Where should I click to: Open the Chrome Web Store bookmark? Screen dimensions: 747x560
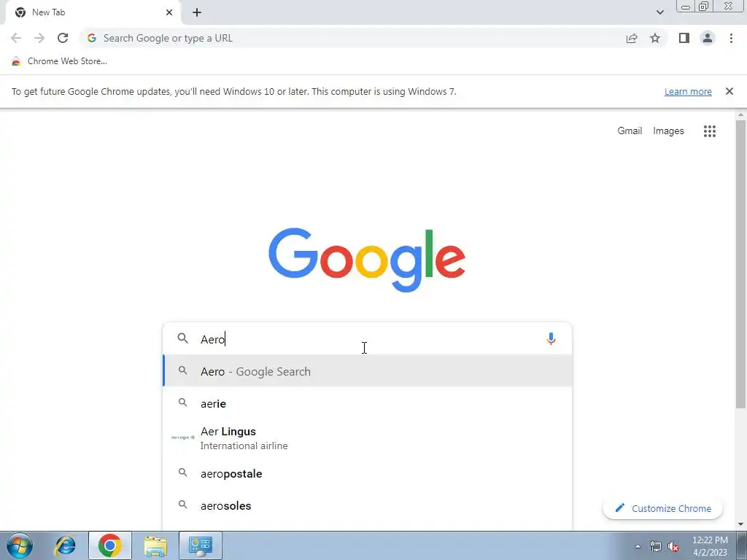click(x=59, y=61)
